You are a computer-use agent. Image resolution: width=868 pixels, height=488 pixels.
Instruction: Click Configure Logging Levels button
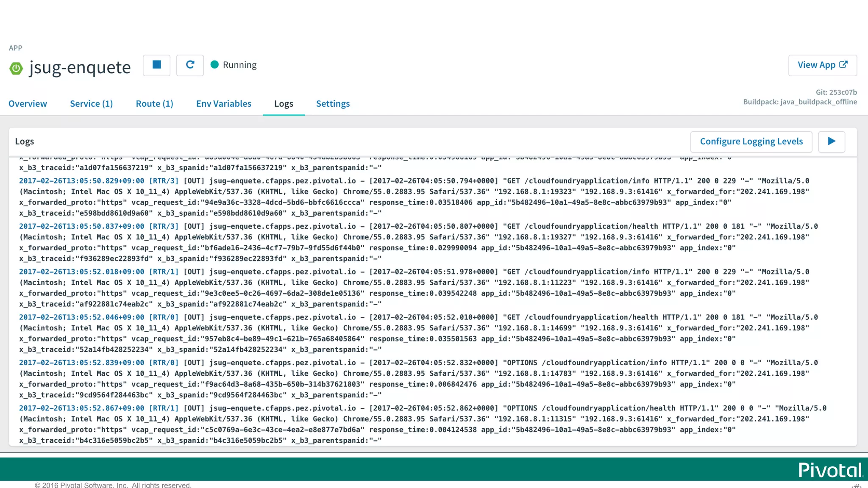tap(751, 141)
